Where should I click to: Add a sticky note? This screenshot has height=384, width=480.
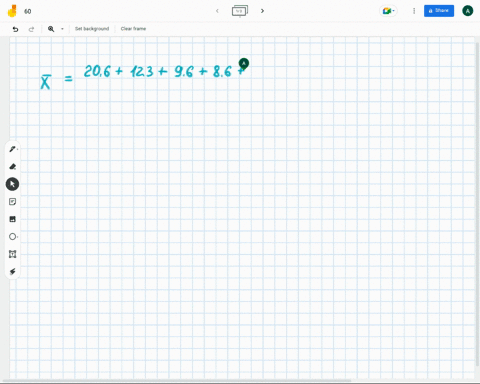[13, 202]
